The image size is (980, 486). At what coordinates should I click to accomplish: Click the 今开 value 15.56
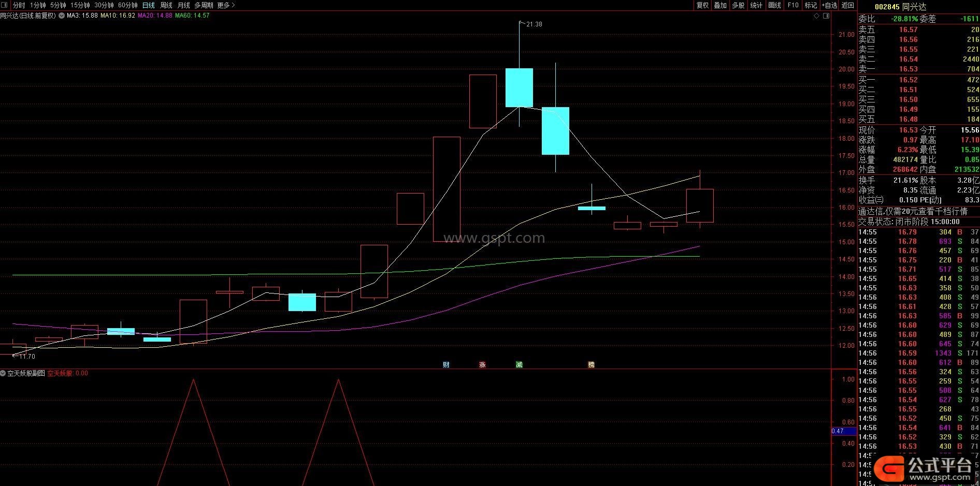970,130
